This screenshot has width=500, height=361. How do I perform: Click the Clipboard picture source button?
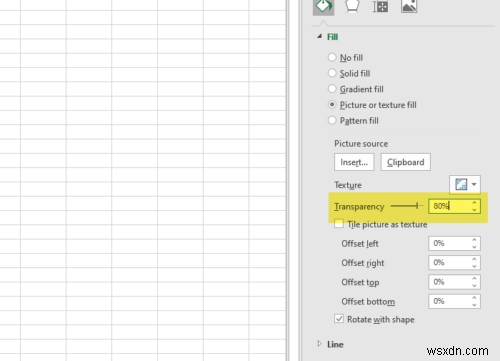click(x=406, y=162)
